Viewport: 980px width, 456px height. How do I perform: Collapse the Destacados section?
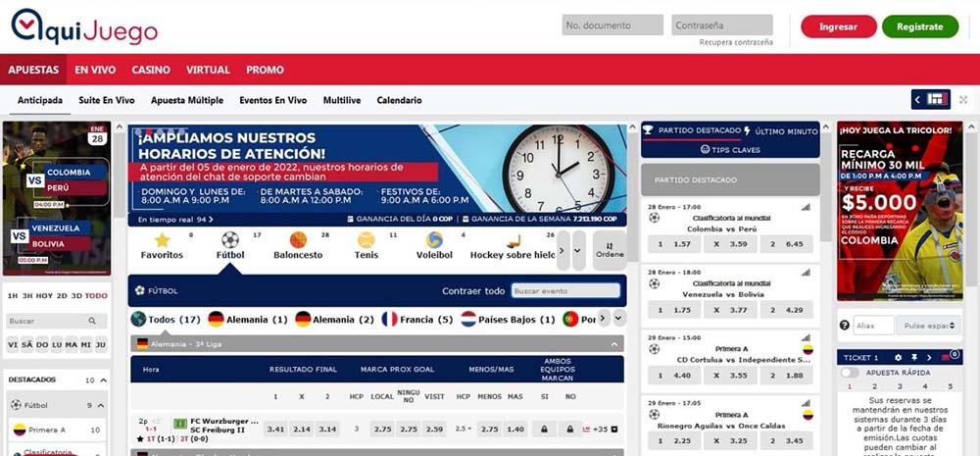104,380
